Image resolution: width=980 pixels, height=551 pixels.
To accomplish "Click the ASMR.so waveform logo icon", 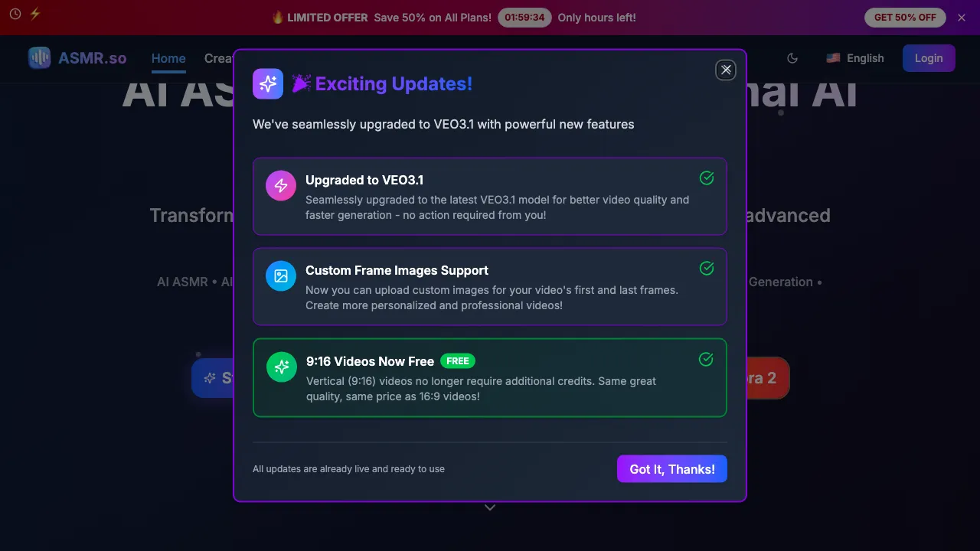I will pyautogui.click(x=39, y=58).
